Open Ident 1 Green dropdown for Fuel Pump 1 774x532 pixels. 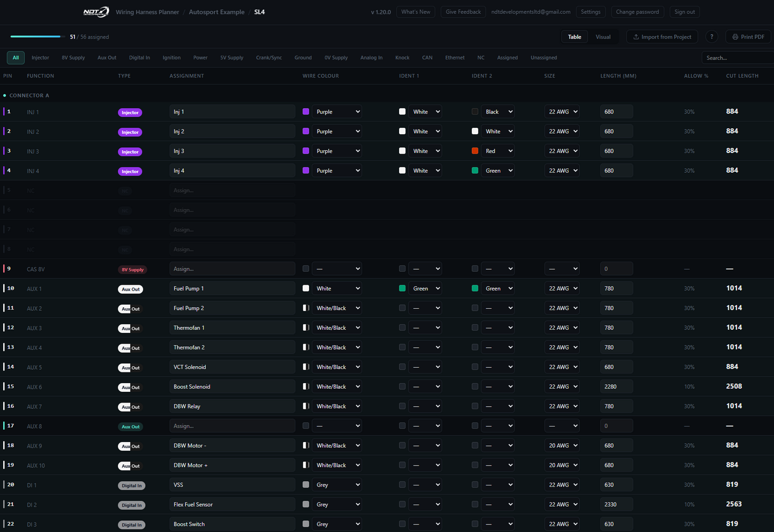coord(425,288)
